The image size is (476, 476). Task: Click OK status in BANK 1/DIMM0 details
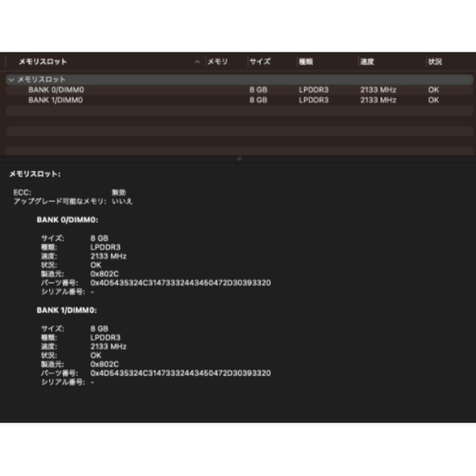click(x=96, y=356)
